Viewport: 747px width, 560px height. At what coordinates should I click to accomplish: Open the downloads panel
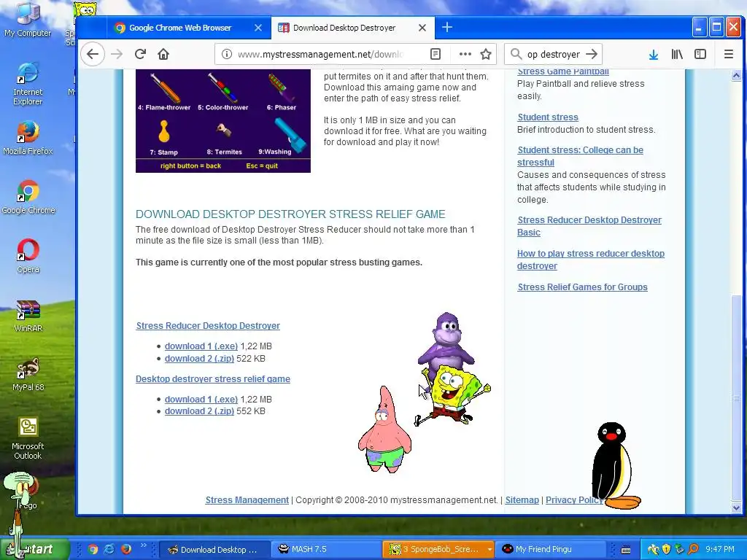(x=654, y=55)
